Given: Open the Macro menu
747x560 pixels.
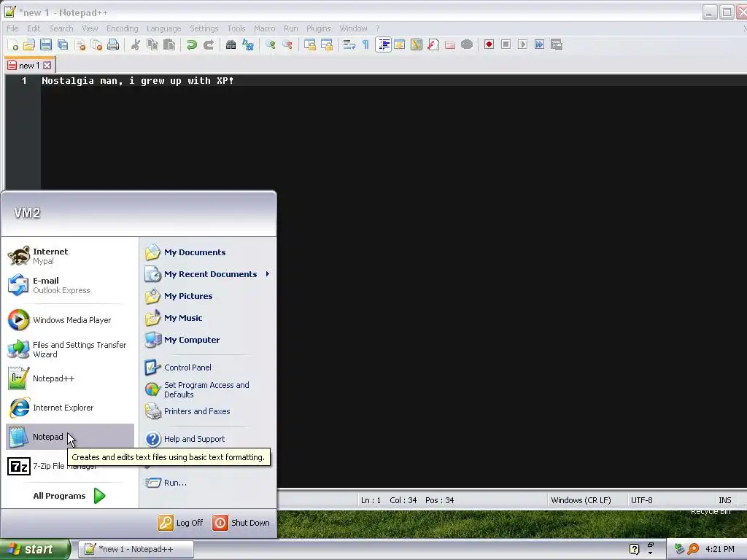Looking at the screenshot, I should coord(264,28).
